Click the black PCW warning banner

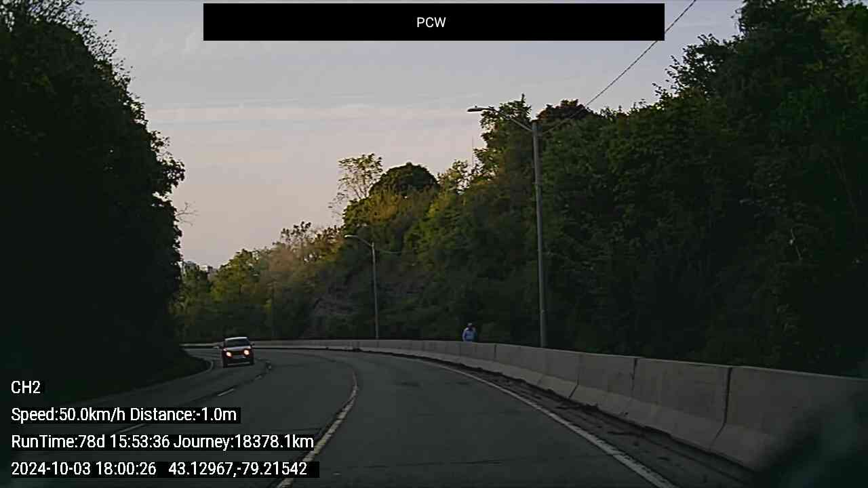coord(434,22)
